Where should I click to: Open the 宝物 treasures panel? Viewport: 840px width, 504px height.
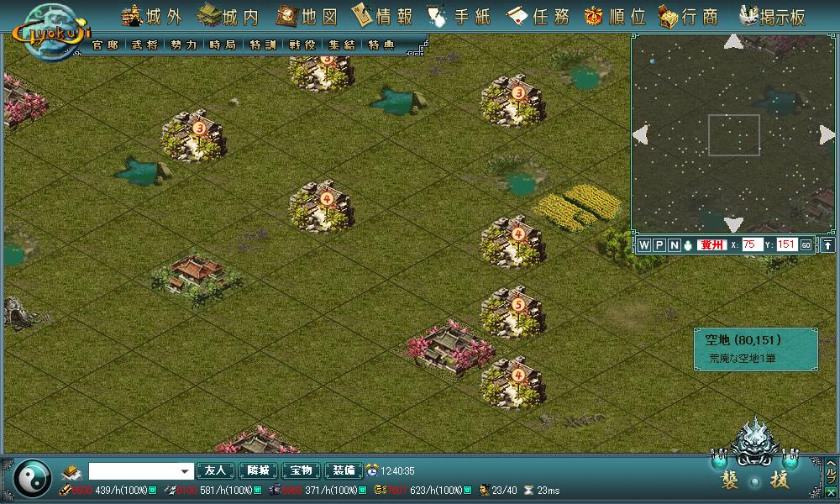pos(301,470)
